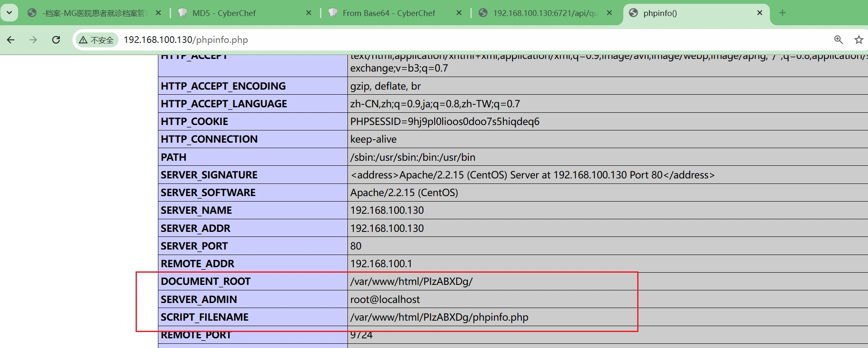Expand the tab search dropdown
Image resolution: width=868 pixels, height=348 pixels.
[9, 13]
